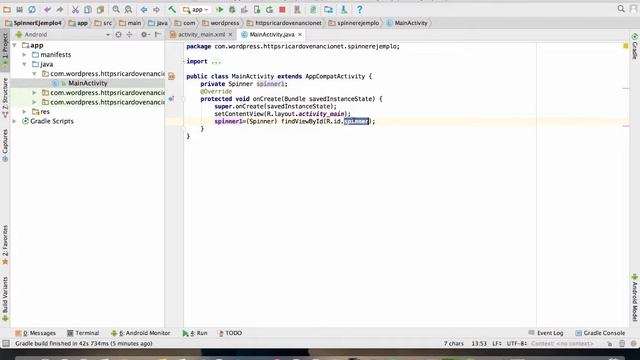Open Find with magnifier icon
This screenshot has height=360, width=640.
pos(116,9)
